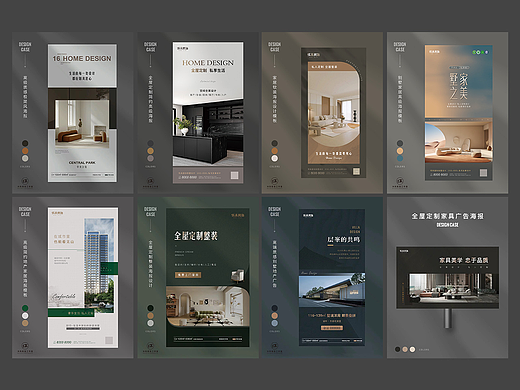Select the "家具美学 忠于品质" billboard text
Image resolution: width=520 pixels, height=390 pixels.
tap(463, 260)
